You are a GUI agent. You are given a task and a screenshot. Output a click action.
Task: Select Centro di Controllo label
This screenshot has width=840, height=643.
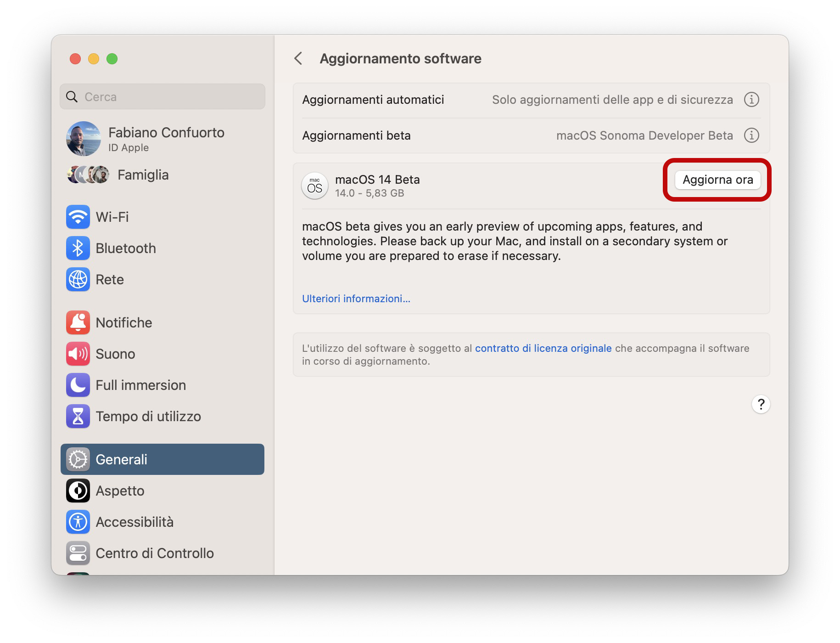(155, 553)
